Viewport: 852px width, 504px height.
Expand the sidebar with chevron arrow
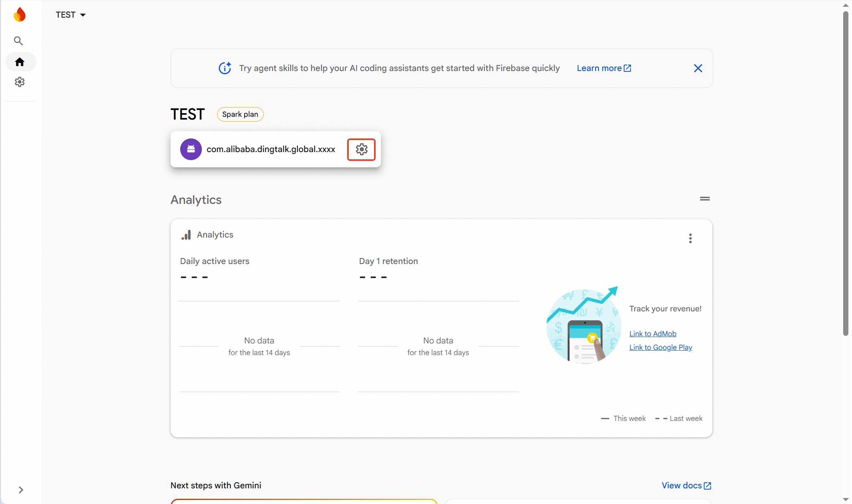click(21, 490)
